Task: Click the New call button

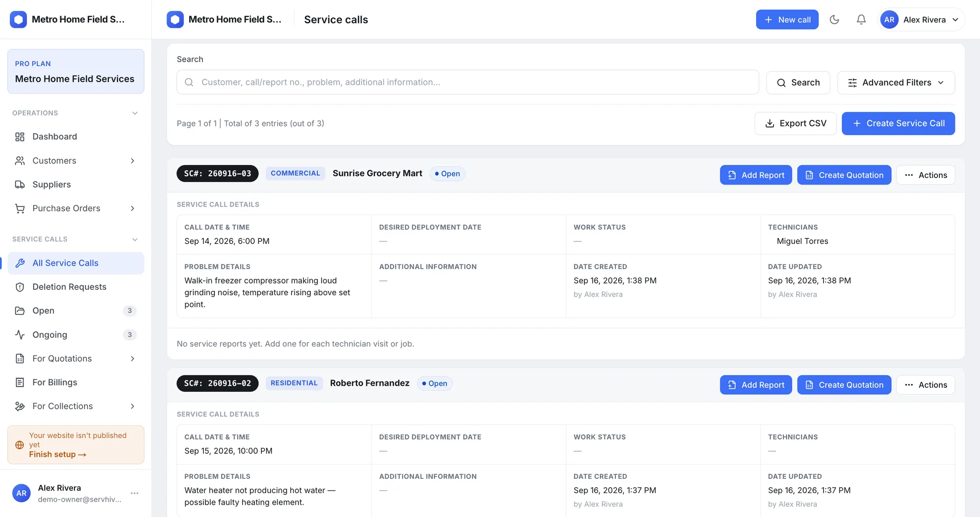Action: click(x=787, y=20)
